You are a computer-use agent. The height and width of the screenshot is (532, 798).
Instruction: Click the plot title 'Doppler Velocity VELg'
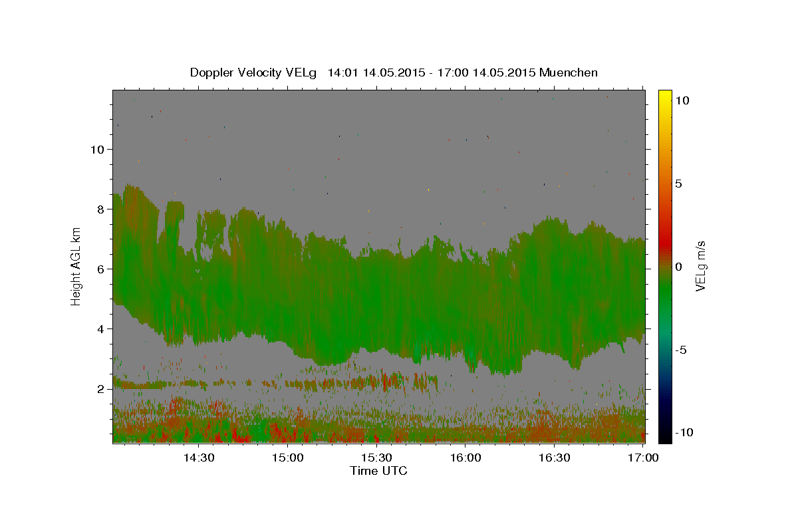coord(253,72)
